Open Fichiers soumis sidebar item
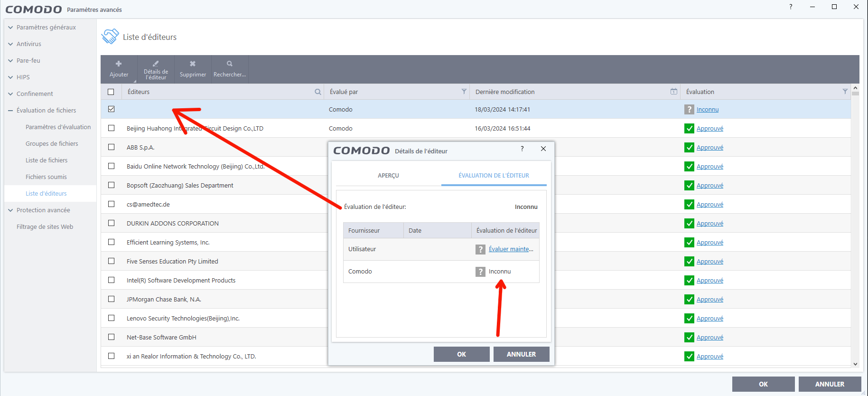This screenshot has width=868, height=396. pos(46,177)
